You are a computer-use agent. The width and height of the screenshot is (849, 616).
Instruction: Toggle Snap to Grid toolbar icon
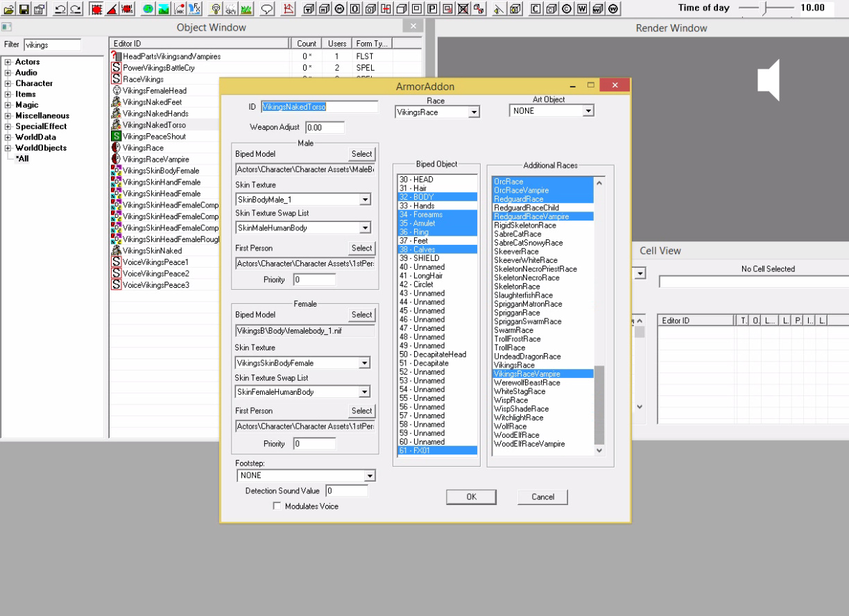pyautogui.click(x=96, y=9)
